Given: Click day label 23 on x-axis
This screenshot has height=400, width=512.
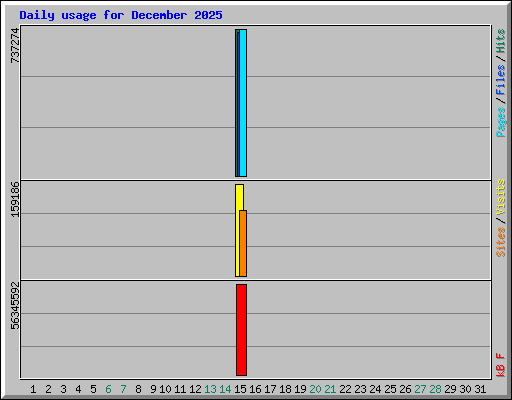Looking at the screenshot, I should click(x=360, y=389).
